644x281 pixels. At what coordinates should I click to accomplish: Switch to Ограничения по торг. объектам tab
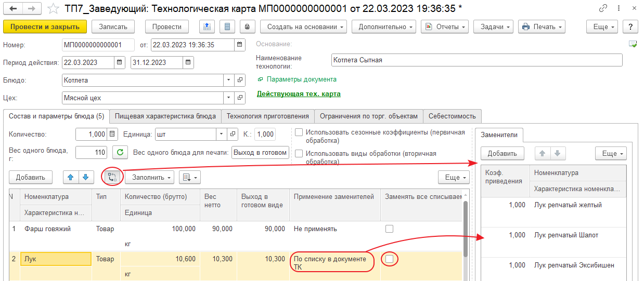click(369, 116)
